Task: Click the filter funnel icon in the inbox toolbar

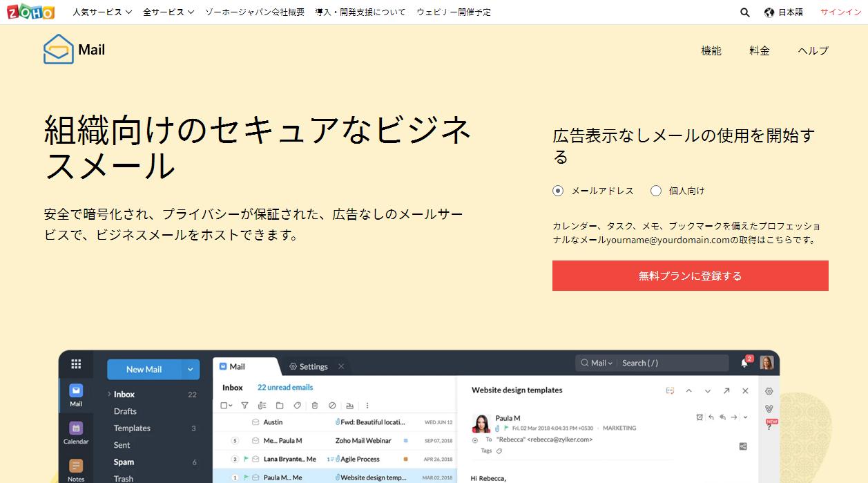Action: (x=244, y=406)
